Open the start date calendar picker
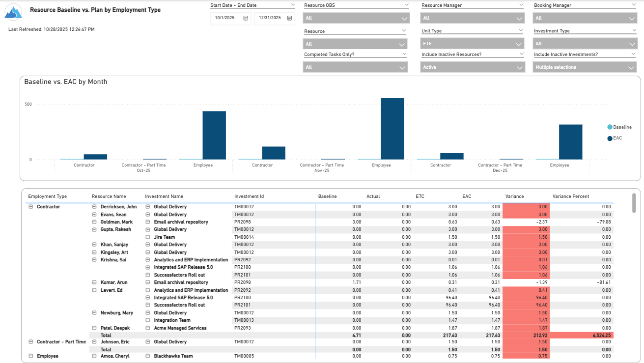Viewport: 644px width, 363px height. [x=246, y=18]
